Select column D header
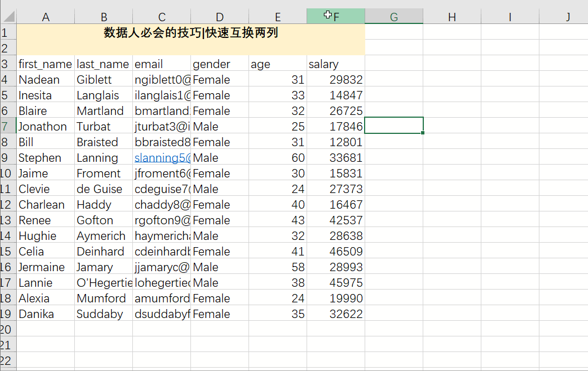Screen dimensions: 588x371 coord(220,17)
